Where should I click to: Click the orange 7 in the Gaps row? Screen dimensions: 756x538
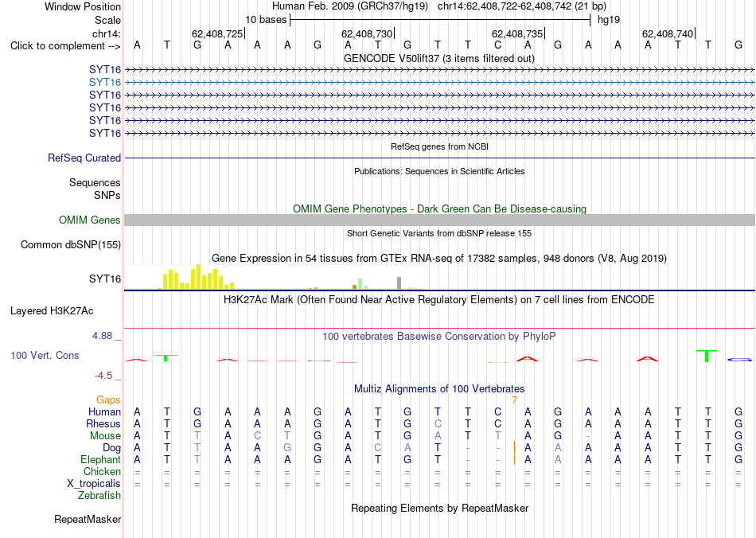pyautogui.click(x=514, y=400)
